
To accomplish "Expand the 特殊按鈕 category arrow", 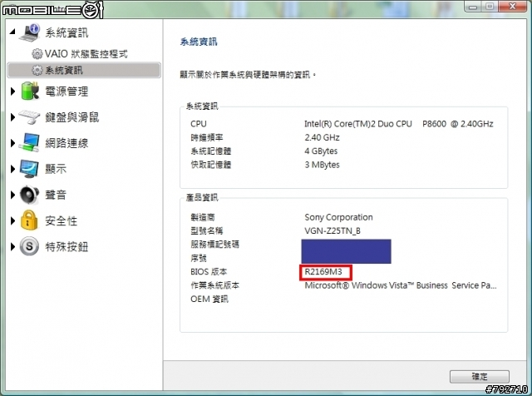I will click(x=13, y=246).
